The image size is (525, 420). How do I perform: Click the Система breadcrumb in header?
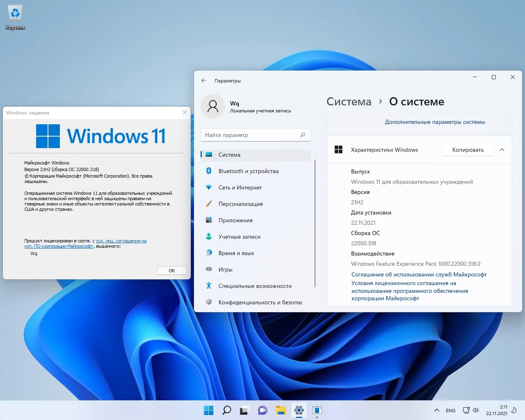(x=349, y=102)
